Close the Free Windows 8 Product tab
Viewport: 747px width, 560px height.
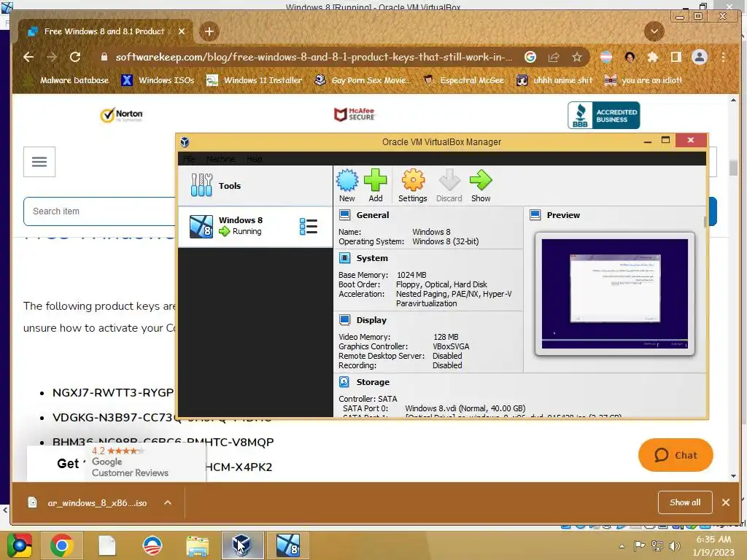(182, 31)
